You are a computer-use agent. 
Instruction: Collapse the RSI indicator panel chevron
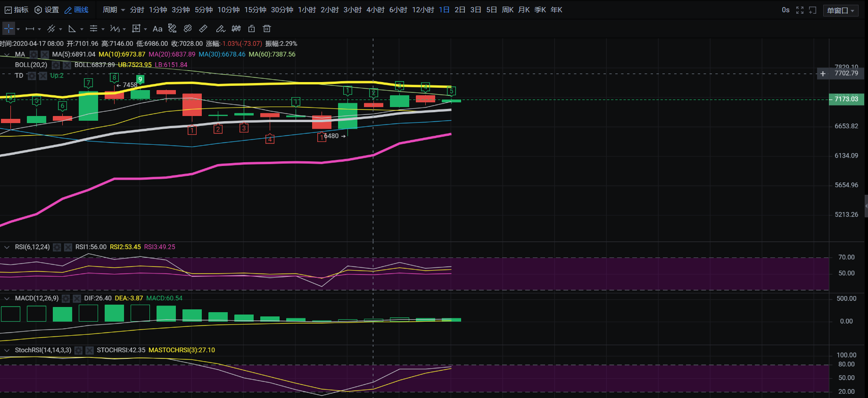pos(7,247)
